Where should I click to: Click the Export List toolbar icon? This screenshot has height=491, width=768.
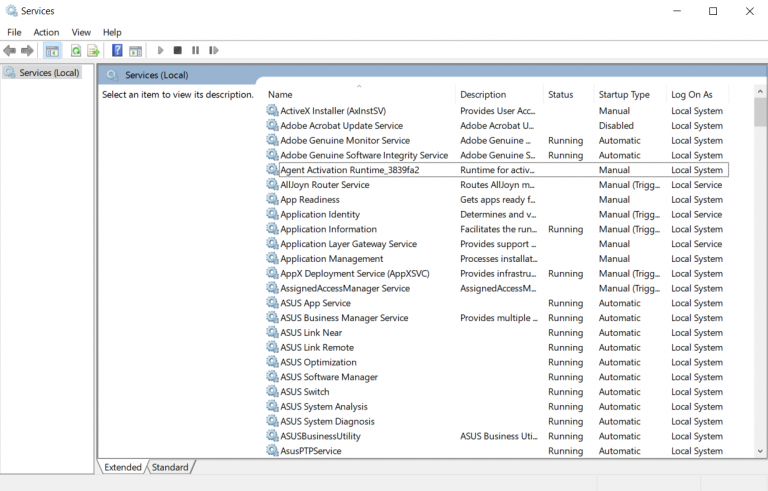(93, 51)
